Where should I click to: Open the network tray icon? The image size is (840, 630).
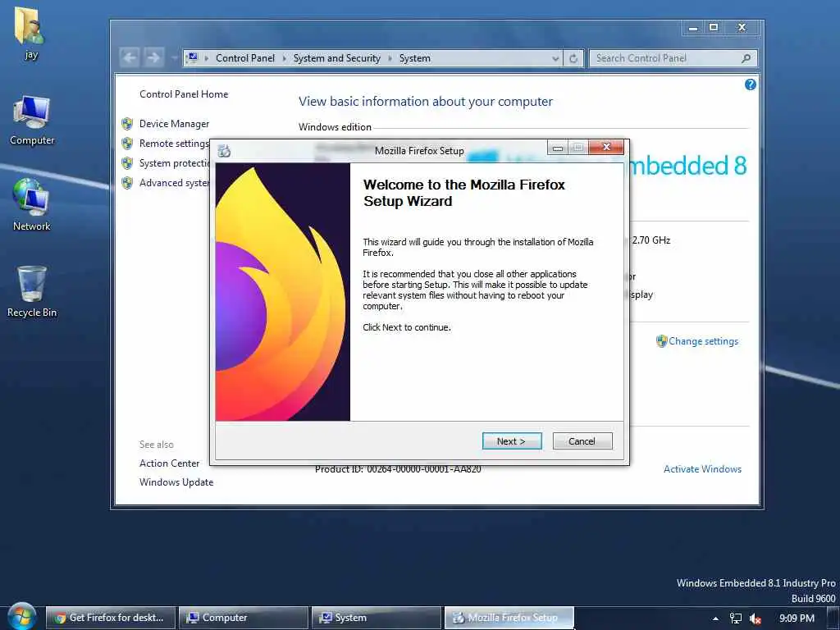coord(736,619)
